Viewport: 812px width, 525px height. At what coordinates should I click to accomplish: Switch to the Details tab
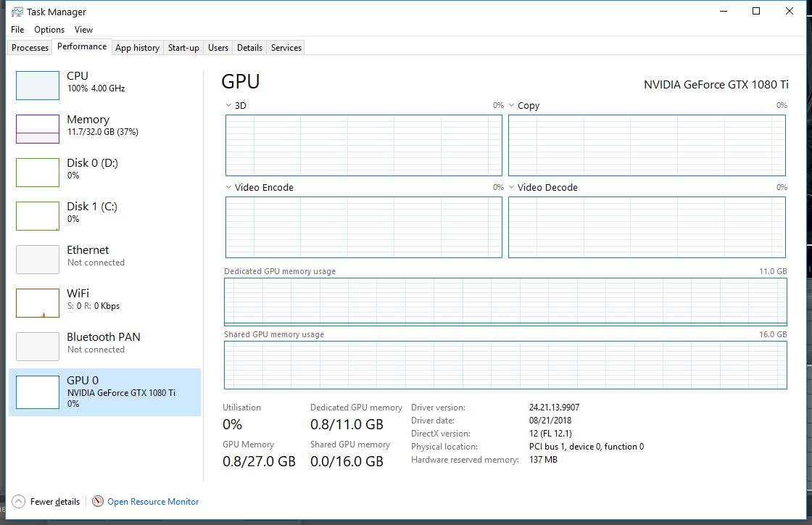pos(249,48)
